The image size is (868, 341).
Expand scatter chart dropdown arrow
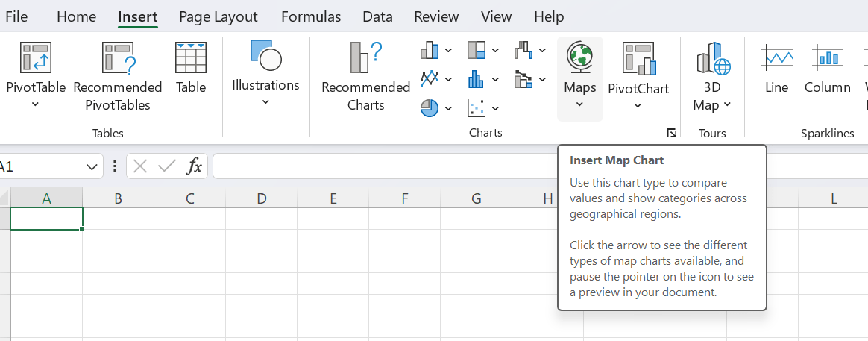(x=495, y=108)
